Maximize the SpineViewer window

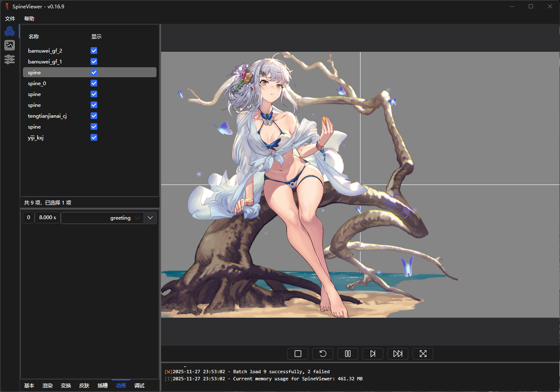click(531, 6)
